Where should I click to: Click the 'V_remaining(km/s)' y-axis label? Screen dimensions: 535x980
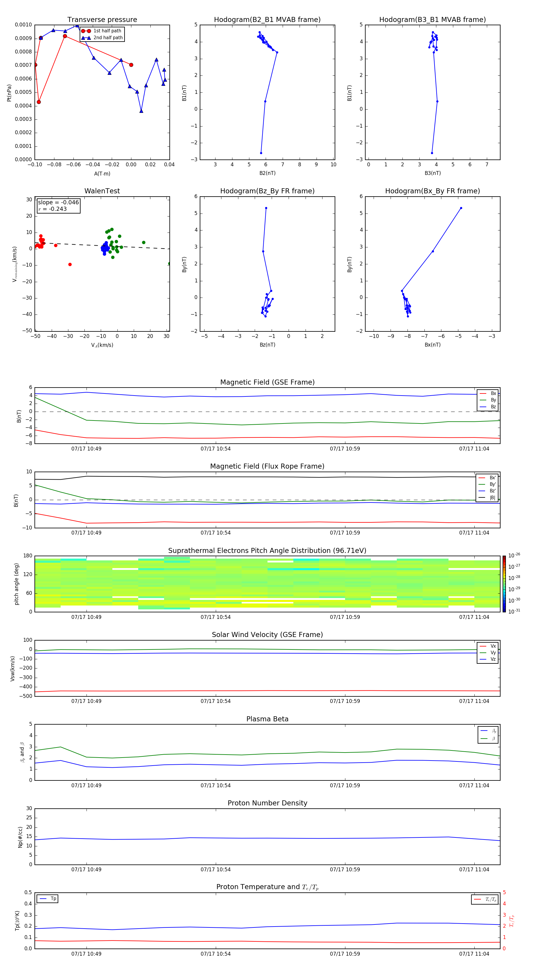click(15, 264)
